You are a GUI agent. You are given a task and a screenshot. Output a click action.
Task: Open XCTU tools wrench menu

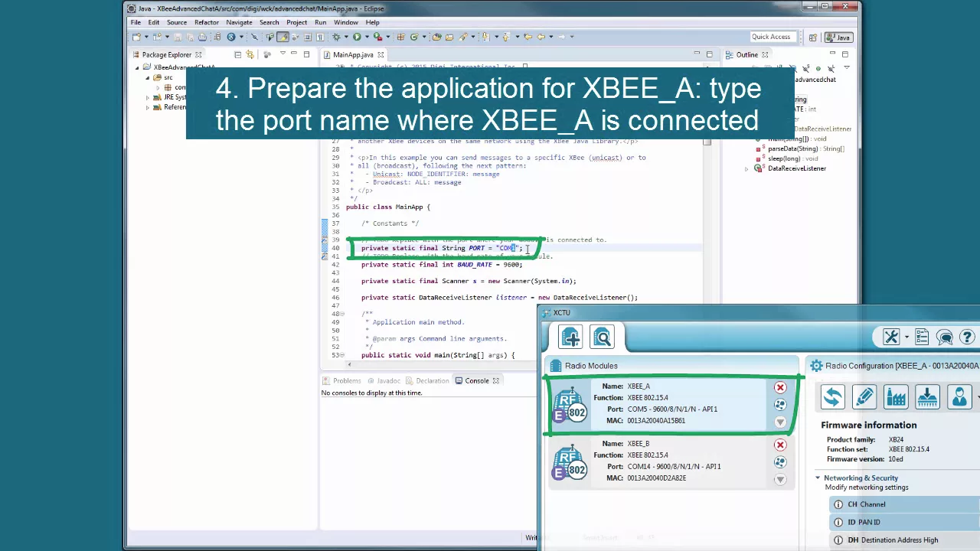(891, 337)
